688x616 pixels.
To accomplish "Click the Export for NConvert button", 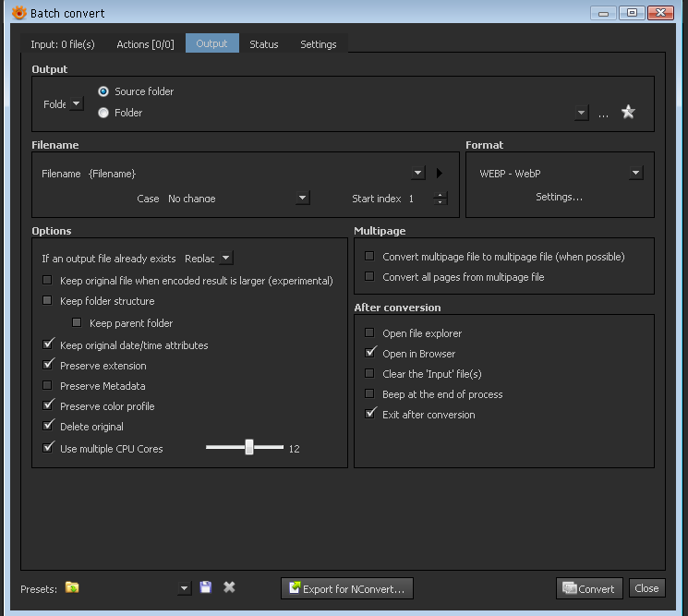I will pyautogui.click(x=346, y=588).
